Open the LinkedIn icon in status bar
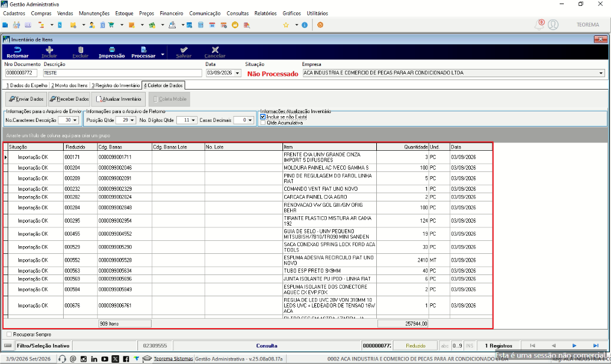This screenshot has width=611, height=364. click(x=94, y=359)
